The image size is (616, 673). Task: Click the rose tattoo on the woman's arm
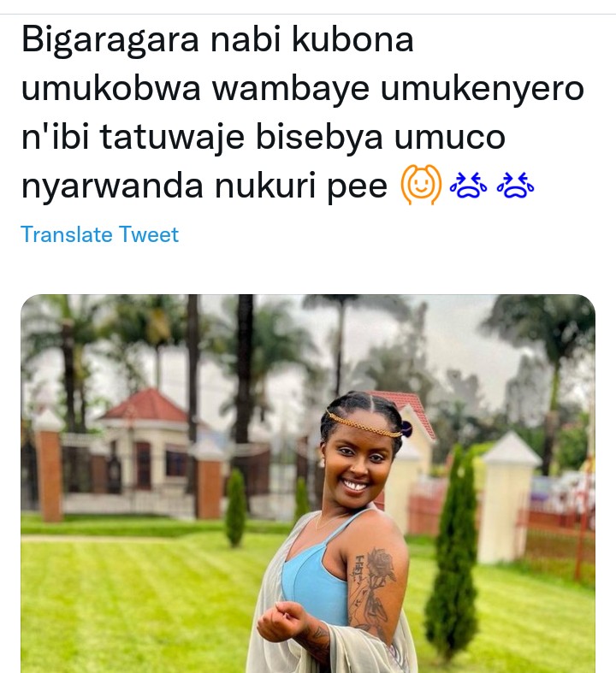pos(382,566)
